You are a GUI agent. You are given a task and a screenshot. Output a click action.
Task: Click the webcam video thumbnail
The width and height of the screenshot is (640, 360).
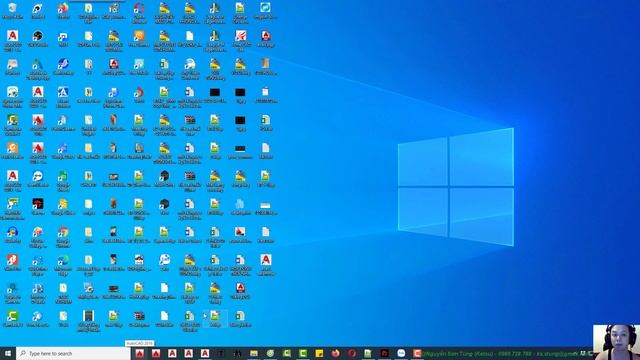(x=616, y=342)
